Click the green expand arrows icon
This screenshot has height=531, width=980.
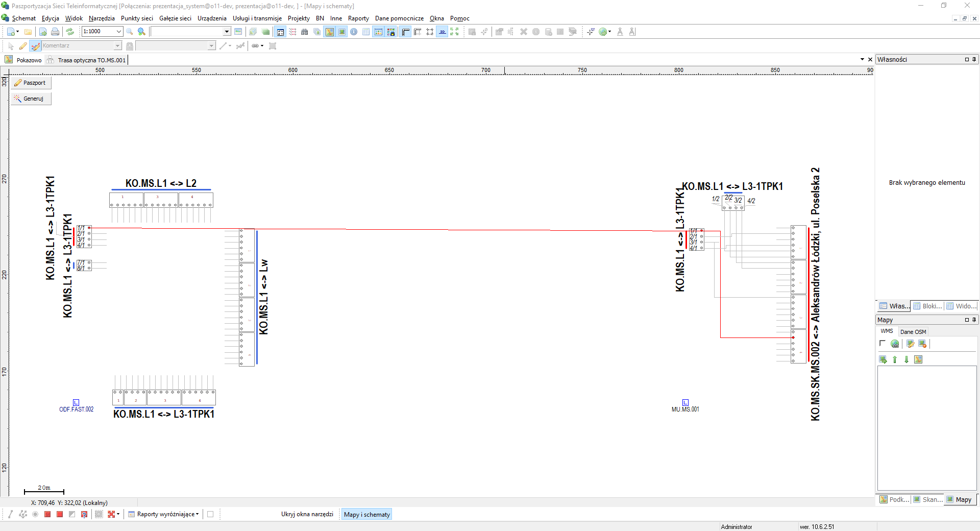click(454, 32)
